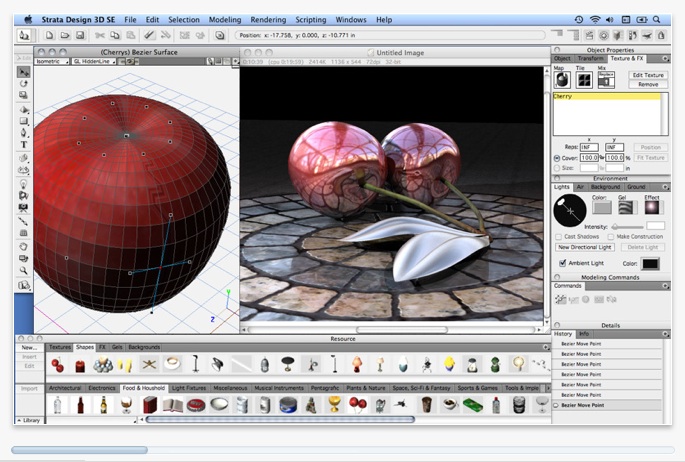Viewport: 685px width, 462px height.
Task: Select the Text tool in the toolbox
Action: pos(23,145)
